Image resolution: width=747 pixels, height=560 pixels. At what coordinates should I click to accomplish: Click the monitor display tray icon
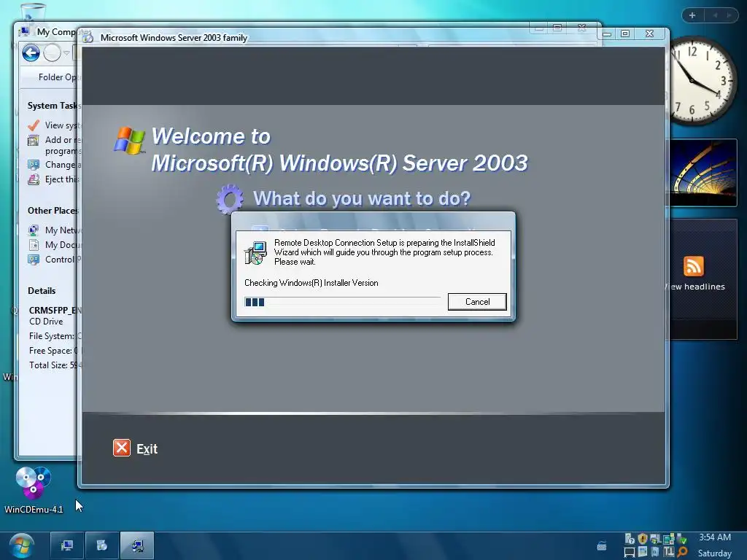tap(630, 553)
